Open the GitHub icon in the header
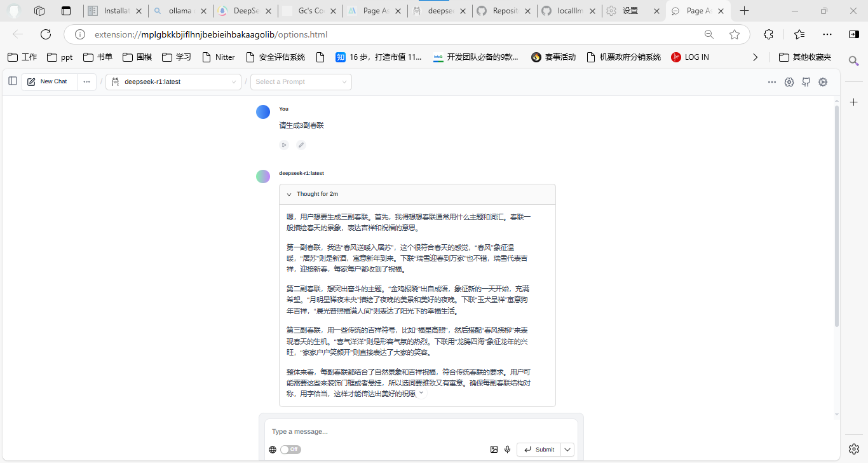 [806, 82]
